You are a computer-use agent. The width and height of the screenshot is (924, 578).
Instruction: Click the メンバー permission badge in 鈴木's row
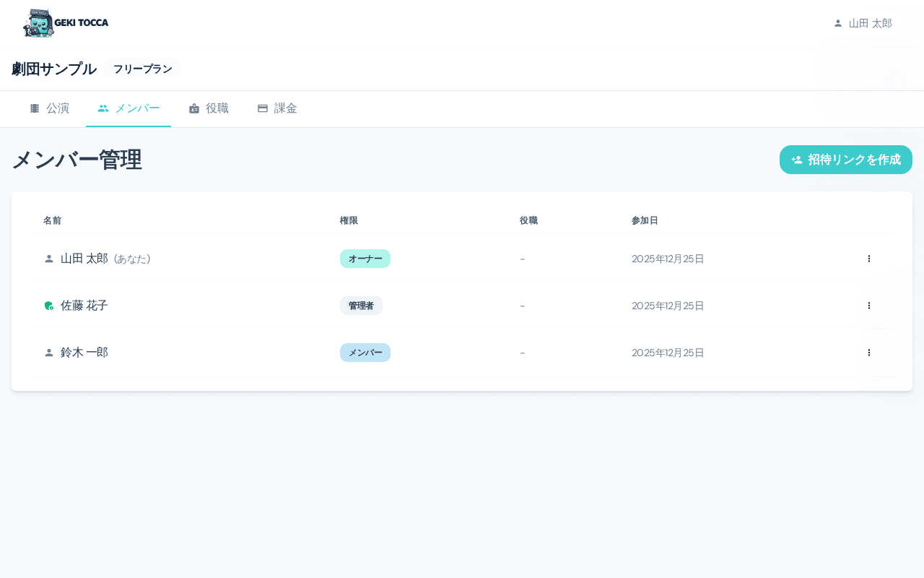click(365, 353)
